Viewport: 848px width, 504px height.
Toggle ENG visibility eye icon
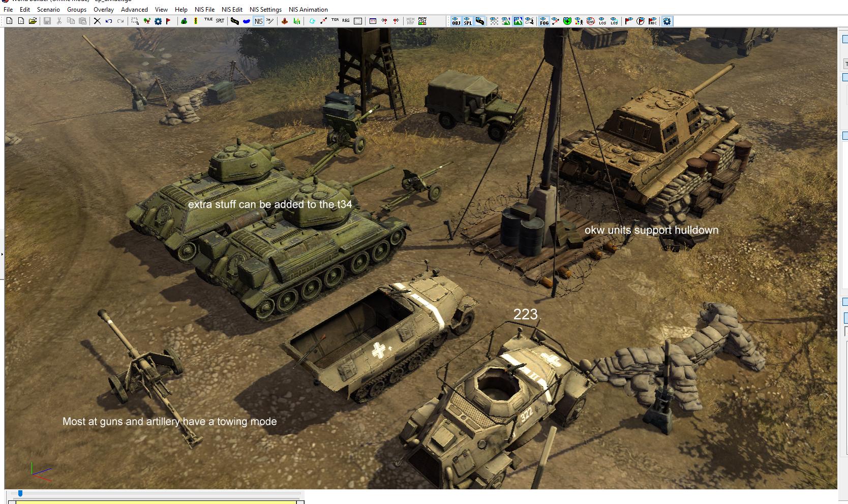coord(590,21)
